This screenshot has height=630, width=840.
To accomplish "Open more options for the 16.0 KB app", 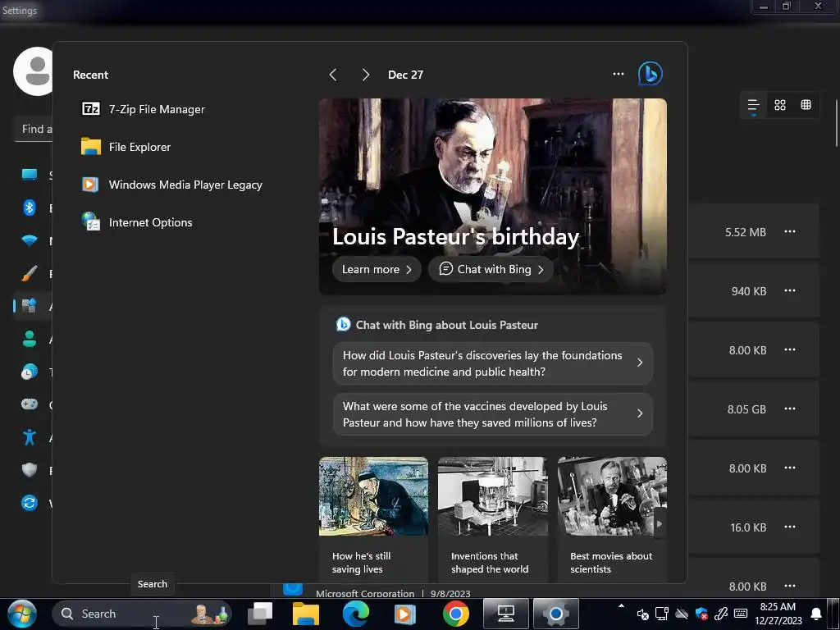I will click(x=790, y=527).
